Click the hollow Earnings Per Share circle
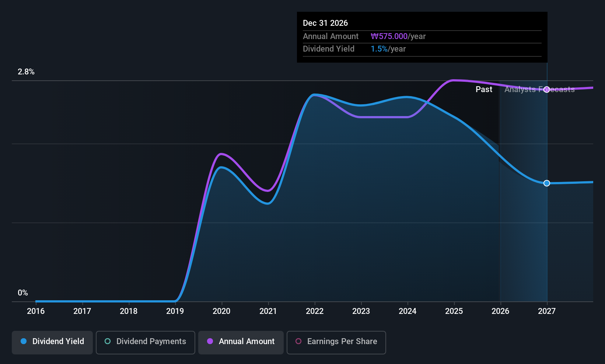This screenshot has height=364, width=605. tap(298, 342)
